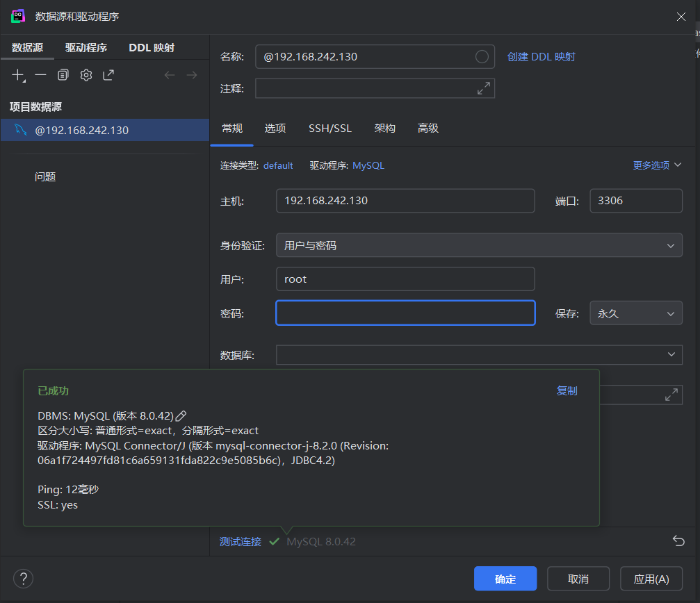Viewport: 700px width, 603px height.
Task: Click the default connection type link
Action: coord(278,165)
